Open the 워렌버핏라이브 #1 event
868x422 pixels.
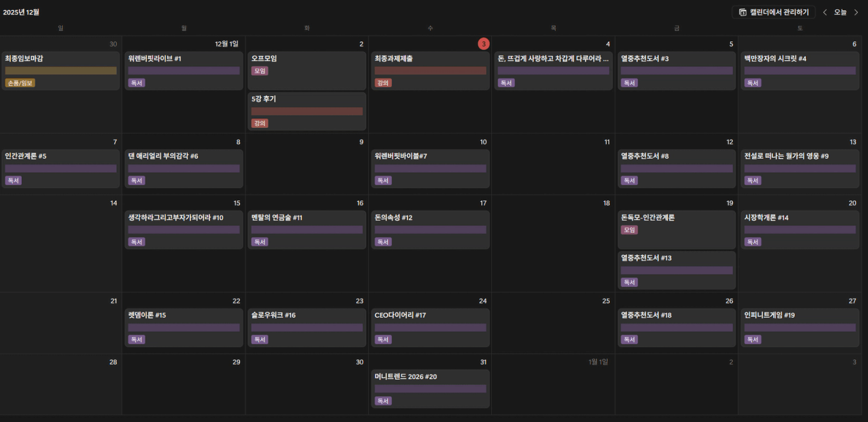coord(155,58)
